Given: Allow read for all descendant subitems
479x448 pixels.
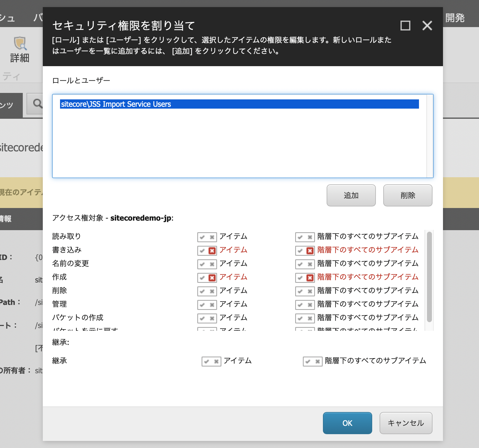Looking at the screenshot, I should tap(300, 237).
